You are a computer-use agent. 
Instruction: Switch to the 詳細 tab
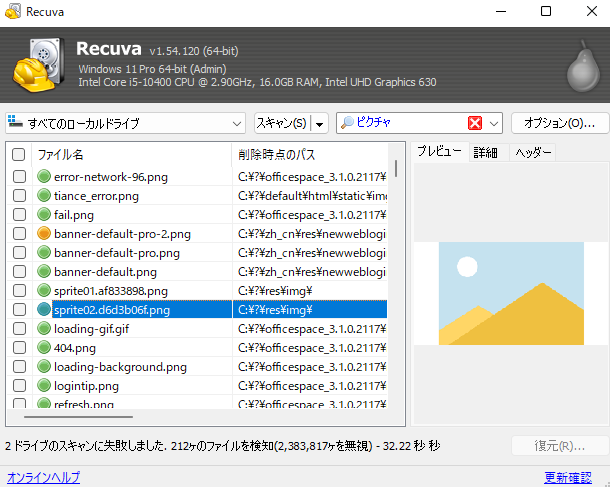tap(486, 152)
